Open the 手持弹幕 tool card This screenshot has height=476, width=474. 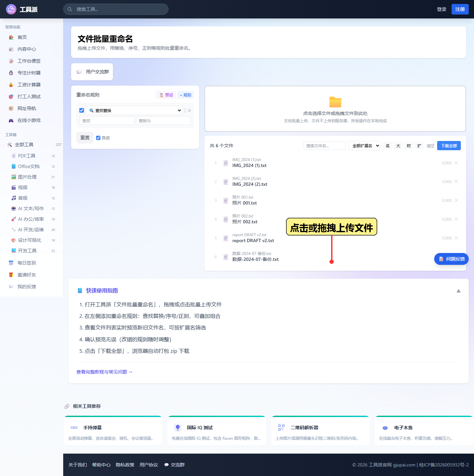pos(113,431)
